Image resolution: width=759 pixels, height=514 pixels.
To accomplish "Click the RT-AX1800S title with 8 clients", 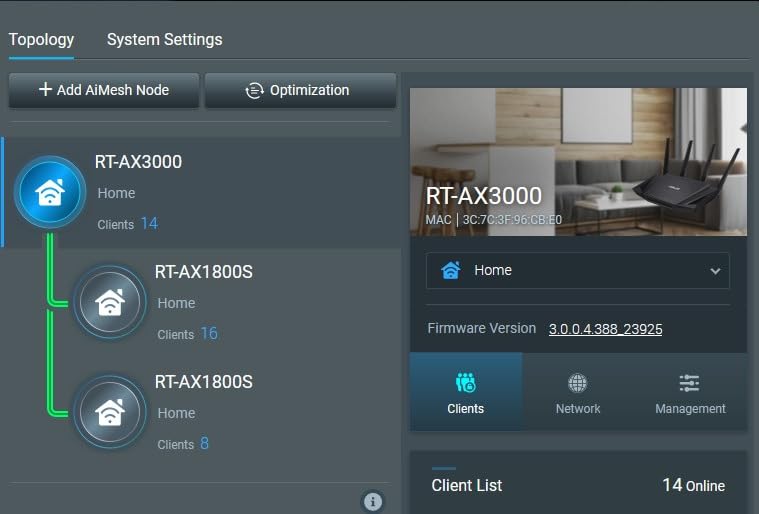I will pyautogui.click(x=204, y=382).
